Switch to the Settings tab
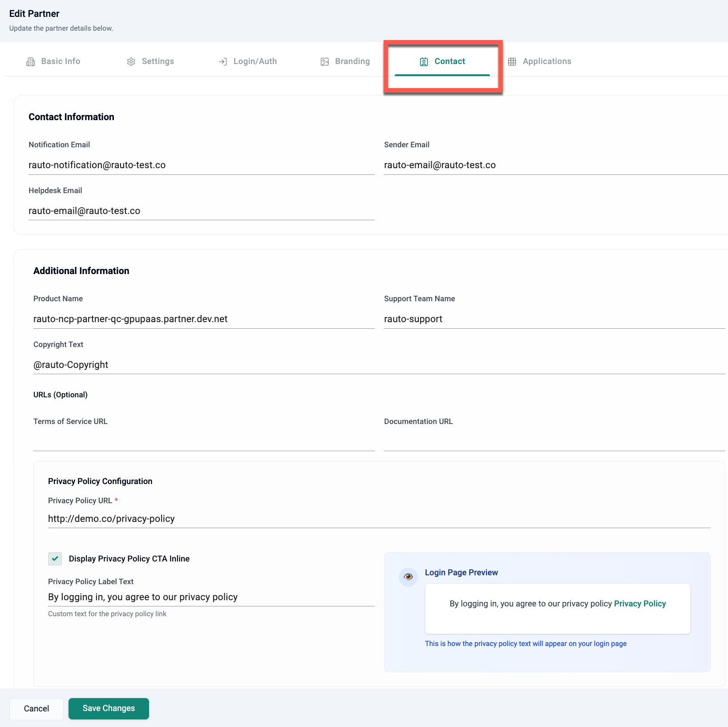Viewport: 728px width, 727px height. click(x=158, y=61)
